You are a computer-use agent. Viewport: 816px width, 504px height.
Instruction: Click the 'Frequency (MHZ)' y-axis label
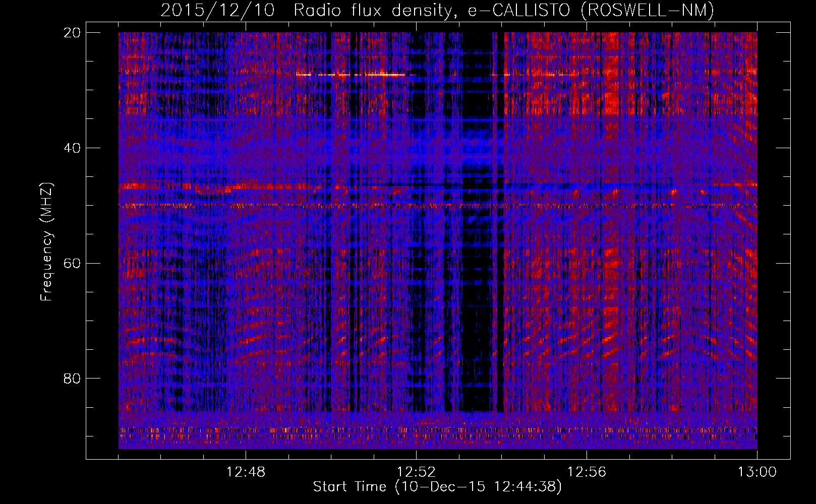click(x=46, y=242)
